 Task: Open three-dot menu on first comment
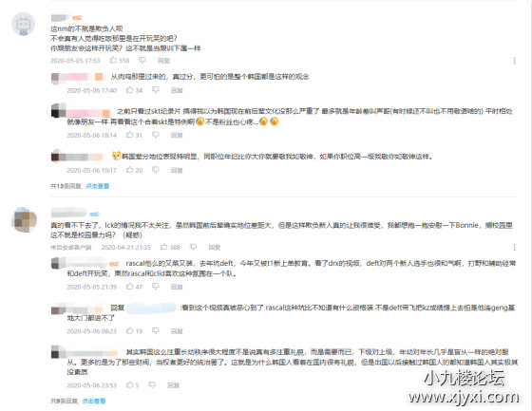click(x=514, y=61)
